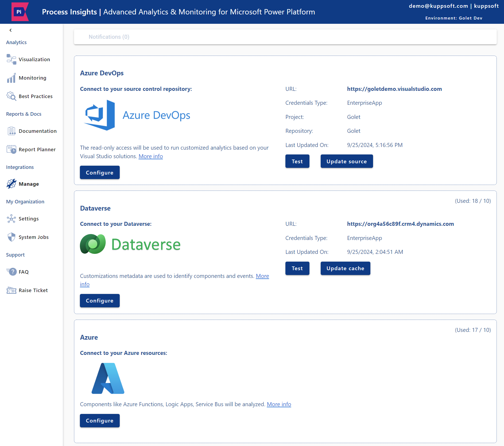Click the Report Planner calendar icon
The width and height of the screenshot is (504, 446).
coord(11,149)
